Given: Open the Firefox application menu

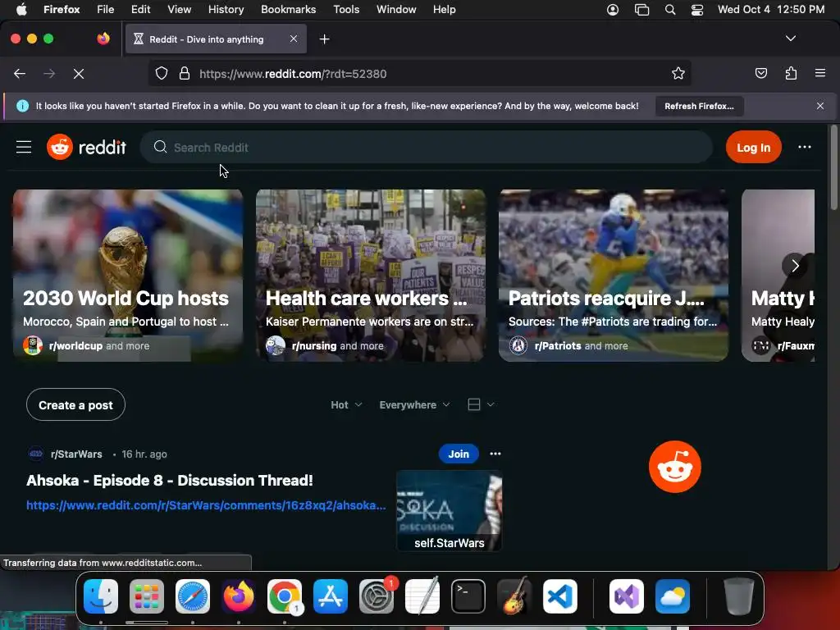Looking at the screenshot, I should [x=819, y=73].
